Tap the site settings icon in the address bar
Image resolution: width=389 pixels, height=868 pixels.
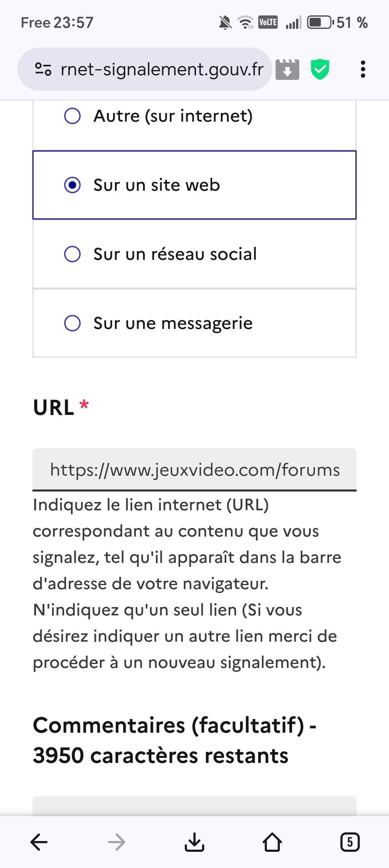(x=43, y=69)
